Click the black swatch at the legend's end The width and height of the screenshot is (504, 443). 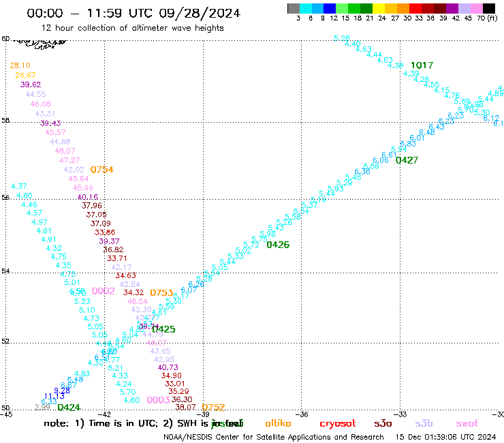click(x=489, y=8)
